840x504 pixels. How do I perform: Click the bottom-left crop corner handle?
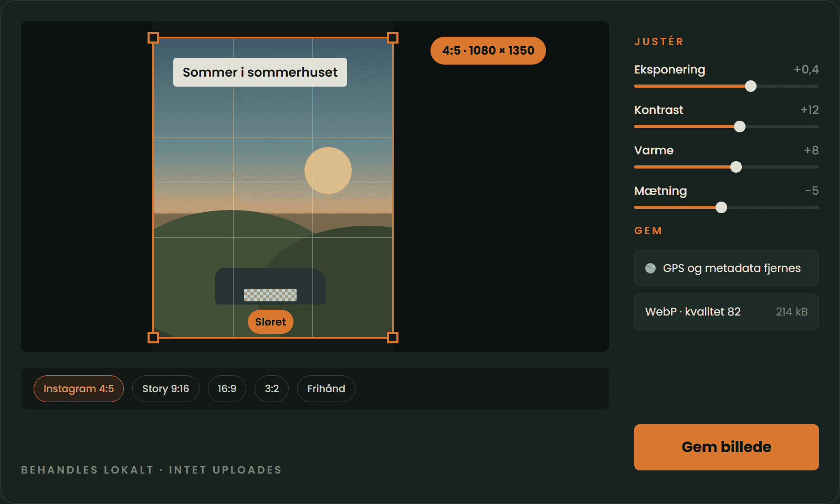pos(153,337)
